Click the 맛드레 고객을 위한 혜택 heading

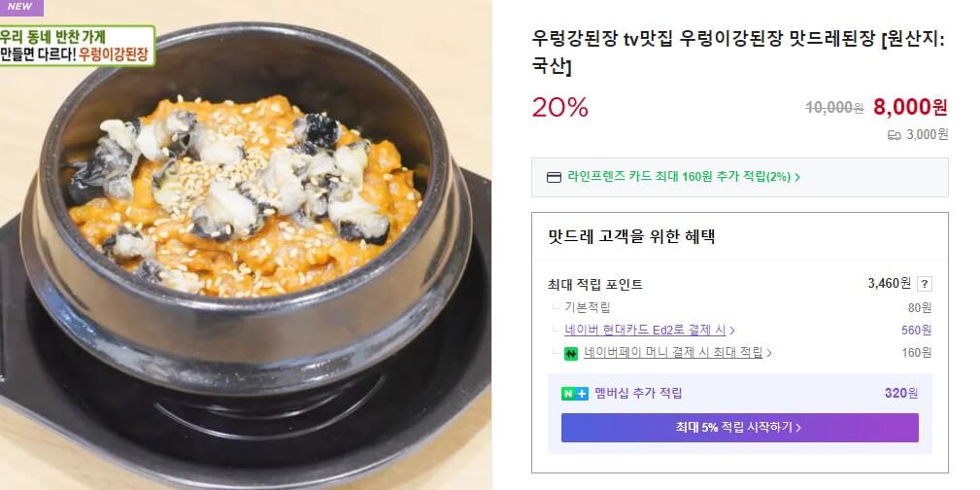point(631,236)
